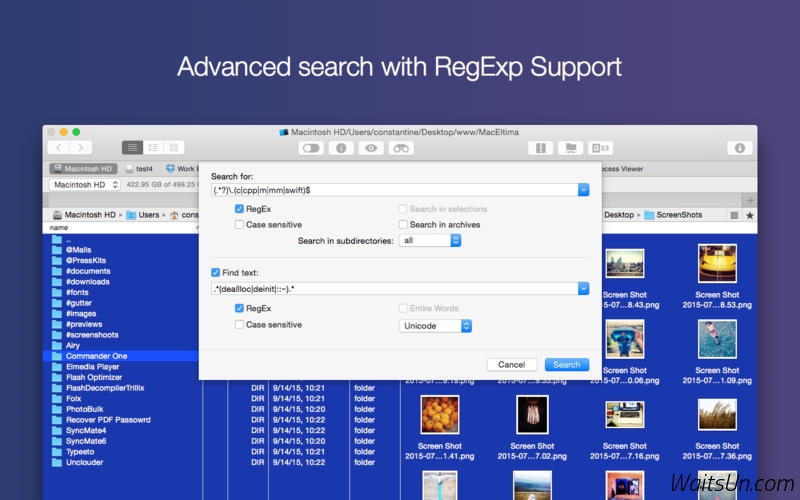The width and height of the screenshot is (800, 500).
Task: Switch to full list view mode icon
Action: click(132, 147)
